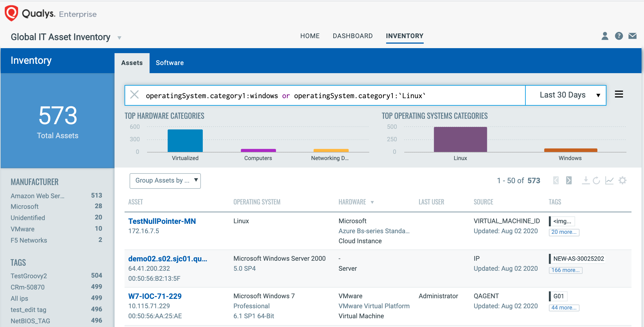The height and width of the screenshot is (327, 644).
Task: Click the ASSET column header
Action: (x=135, y=202)
